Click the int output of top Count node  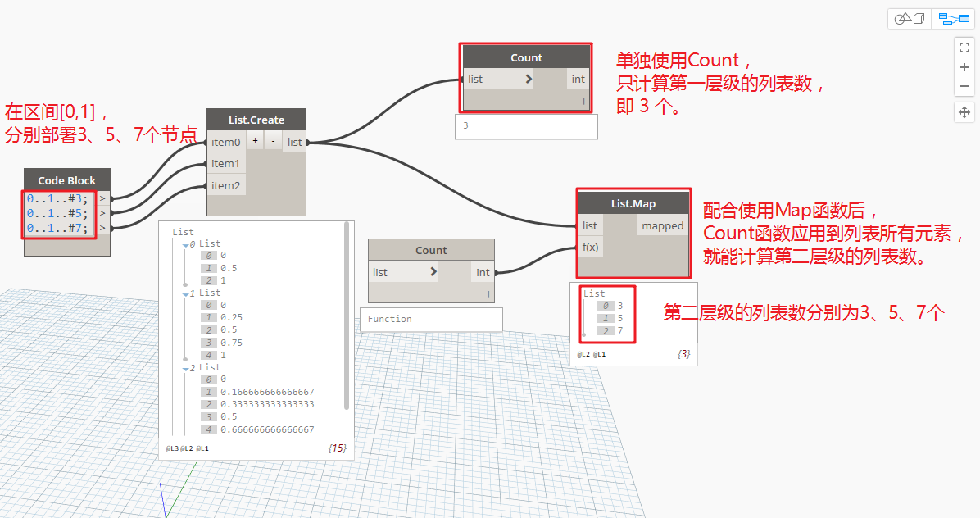tap(578, 79)
